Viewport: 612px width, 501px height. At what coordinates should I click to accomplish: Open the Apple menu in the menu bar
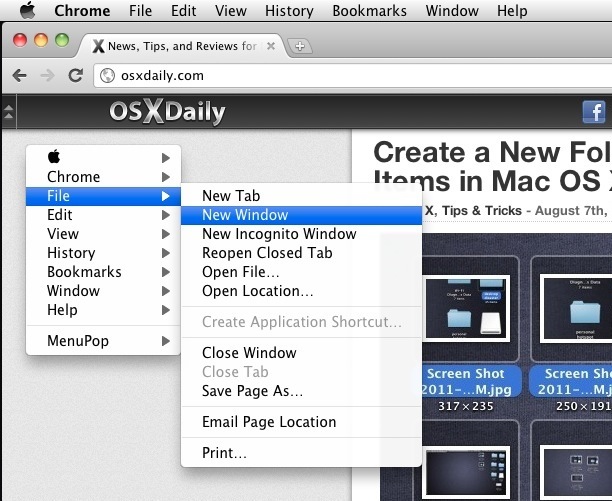[27, 10]
